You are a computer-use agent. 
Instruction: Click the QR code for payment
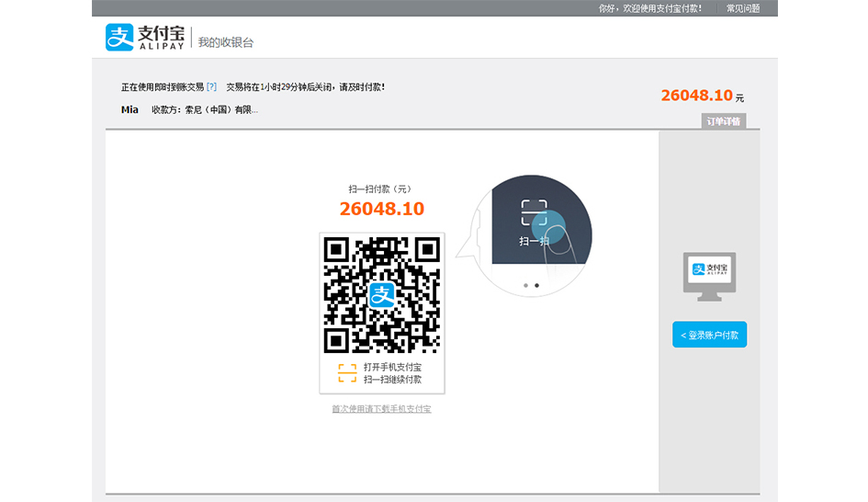click(382, 295)
